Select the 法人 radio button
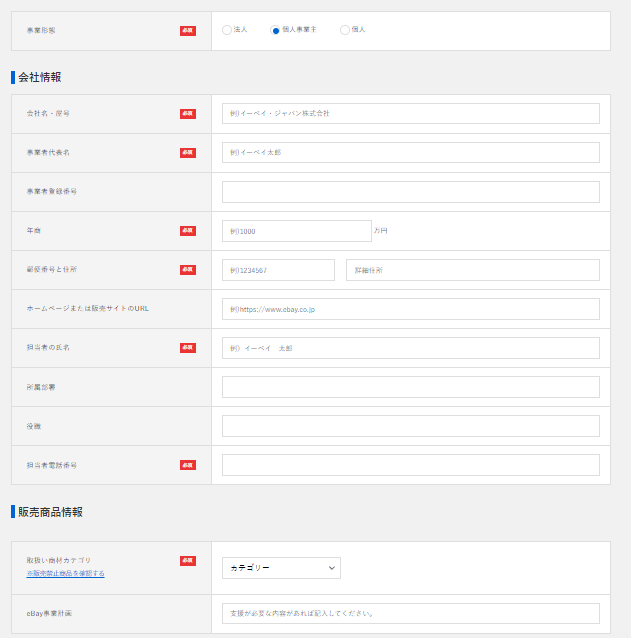This screenshot has height=638, width=631. click(x=227, y=30)
